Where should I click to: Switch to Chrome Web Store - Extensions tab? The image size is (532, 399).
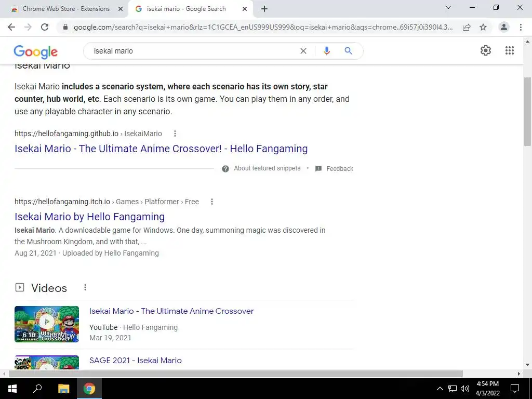click(64, 9)
